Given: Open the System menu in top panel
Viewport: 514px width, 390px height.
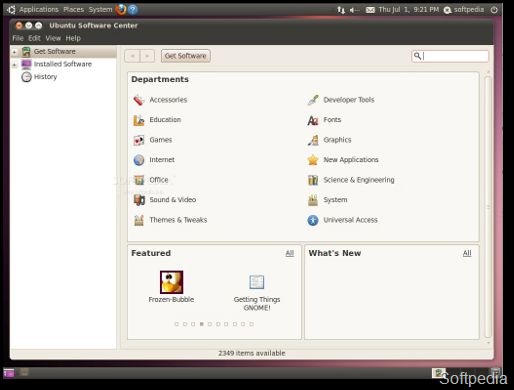Looking at the screenshot, I should click(100, 10).
